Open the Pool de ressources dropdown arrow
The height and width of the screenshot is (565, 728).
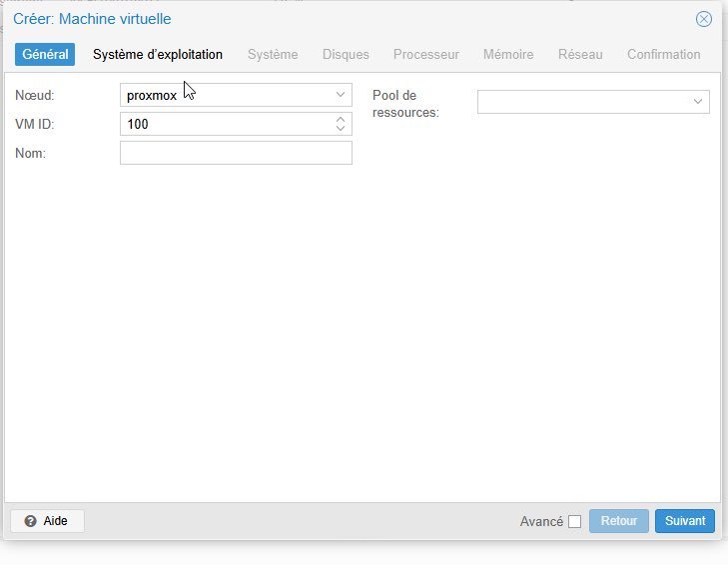coord(698,102)
